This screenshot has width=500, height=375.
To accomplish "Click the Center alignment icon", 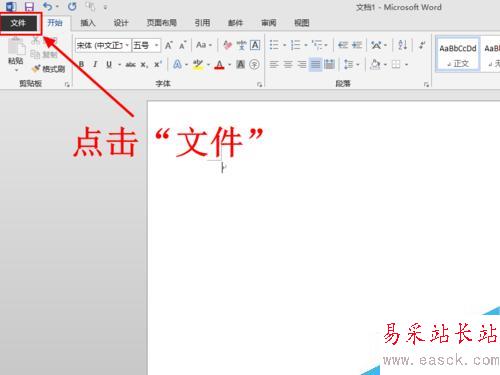I will click(288, 64).
